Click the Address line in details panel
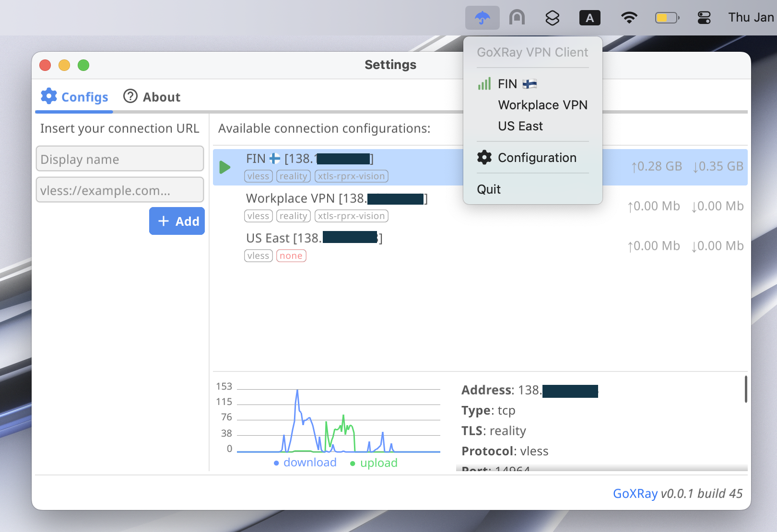Image resolution: width=777 pixels, height=532 pixels. coord(530,390)
